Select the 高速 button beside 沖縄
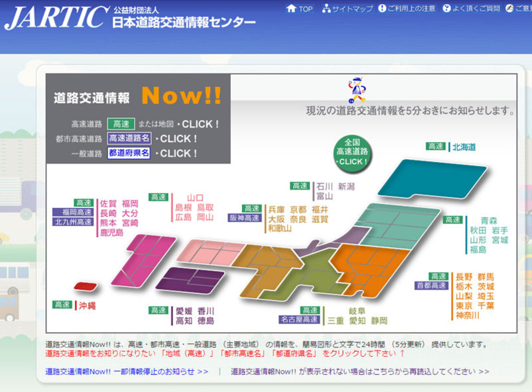 coord(62,305)
